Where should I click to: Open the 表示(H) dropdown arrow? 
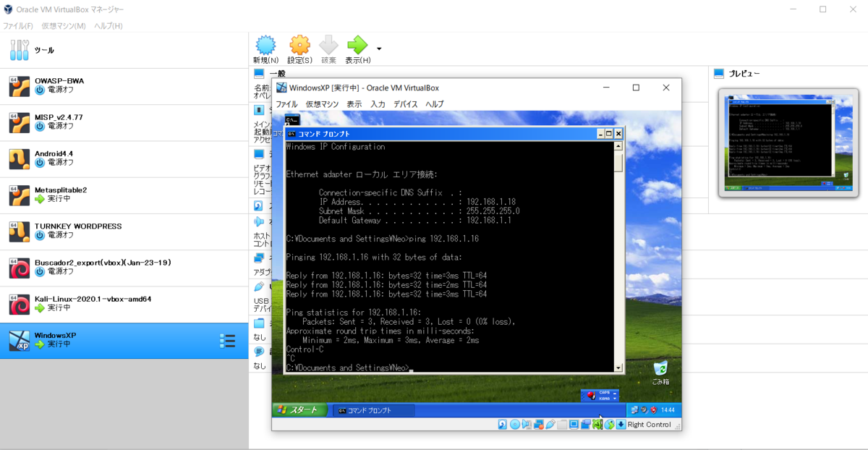(379, 49)
